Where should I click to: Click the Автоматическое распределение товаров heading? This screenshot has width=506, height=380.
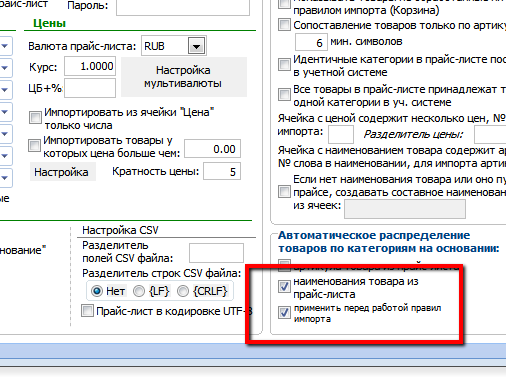[x=389, y=242]
